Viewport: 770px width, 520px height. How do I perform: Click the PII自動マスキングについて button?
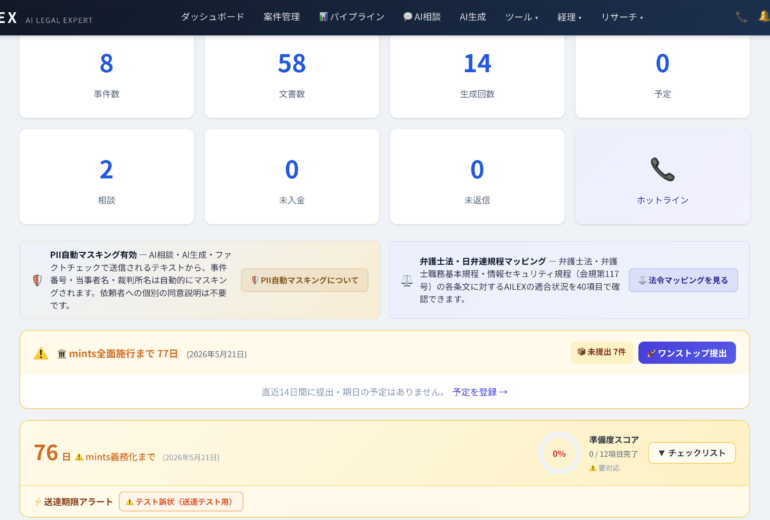pyautogui.click(x=304, y=280)
